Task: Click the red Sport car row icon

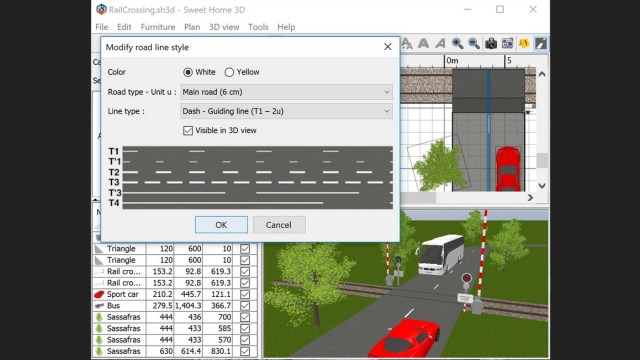Action: 99,294
